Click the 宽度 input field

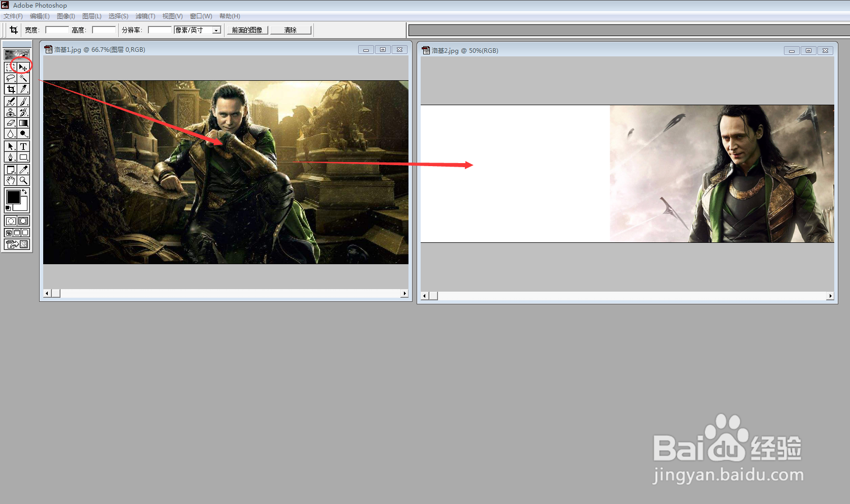click(x=57, y=30)
